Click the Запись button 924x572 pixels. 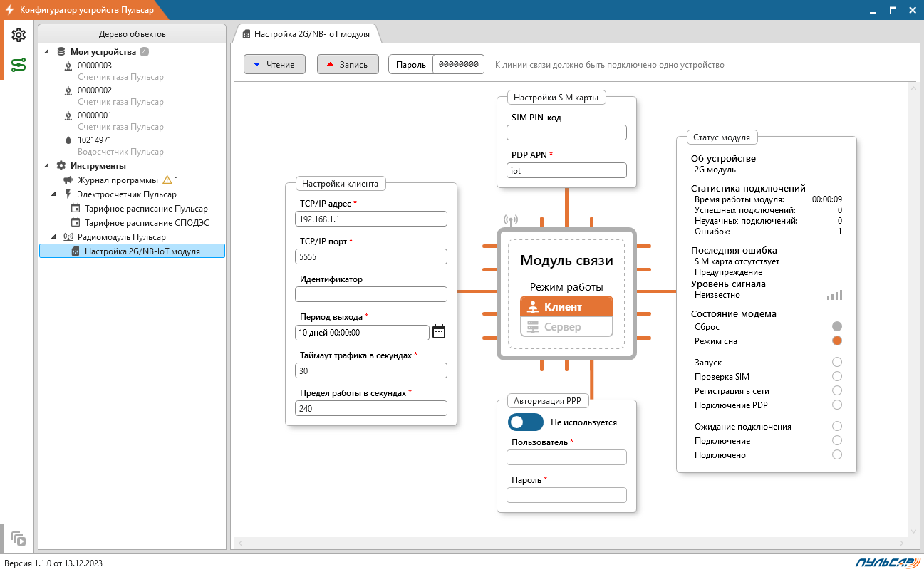(x=348, y=64)
